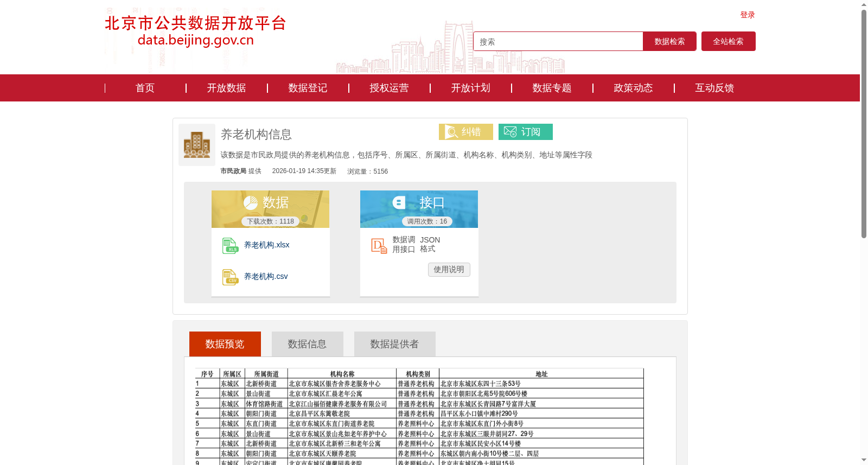Open the 开放计划 navigation item
Viewport: 868px width, 465px height.
click(470, 88)
